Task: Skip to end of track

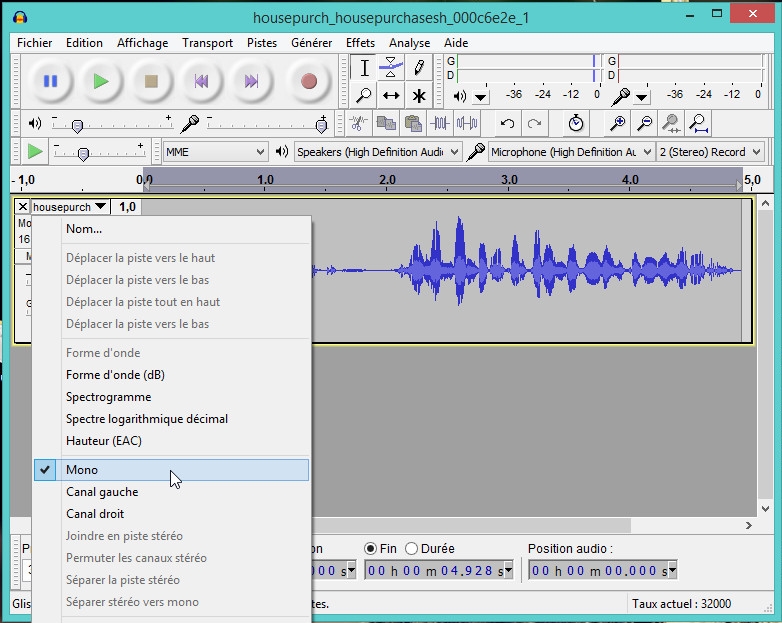Action: pyautogui.click(x=251, y=81)
